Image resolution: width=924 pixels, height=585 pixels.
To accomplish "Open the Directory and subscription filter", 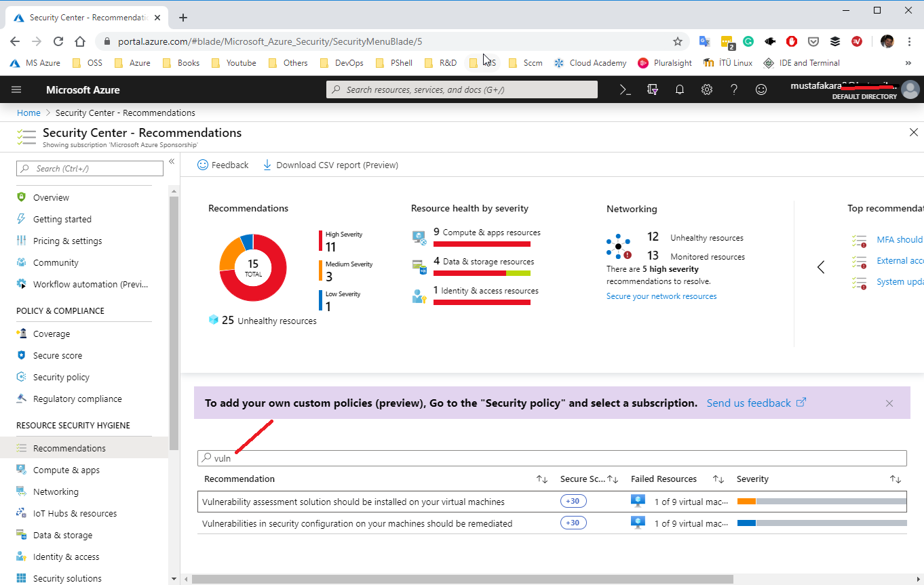I will coord(653,89).
